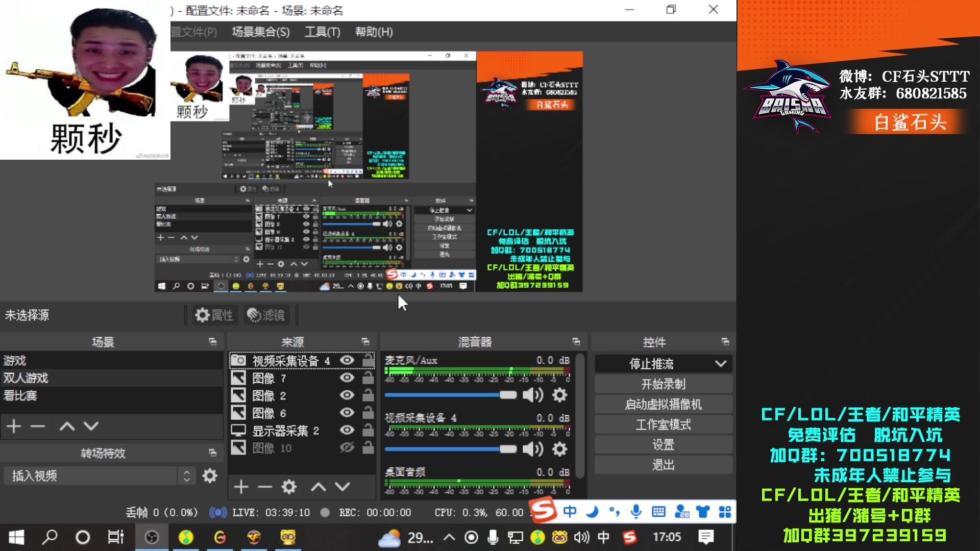Hide the 图像 7 source
Viewport: 980px width, 551px height.
click(x=347, y=378)
